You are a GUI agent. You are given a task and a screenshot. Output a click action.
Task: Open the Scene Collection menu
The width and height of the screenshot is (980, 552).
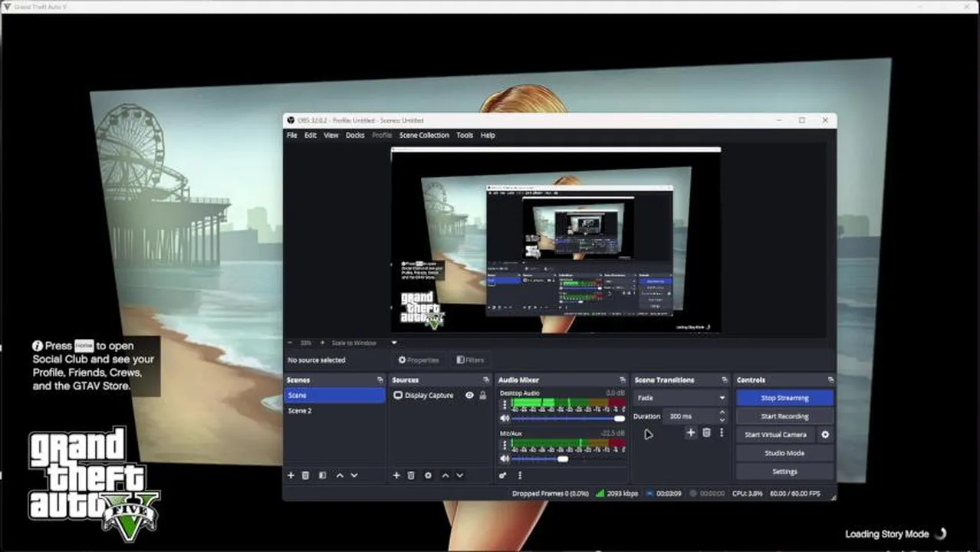click(x=424, y=135)
